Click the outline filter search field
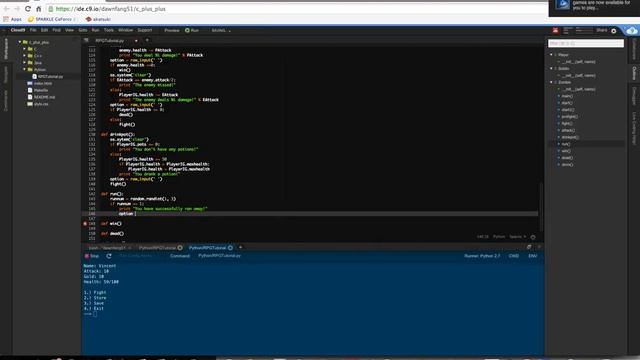This screenshot has height=360, width=640. (586, 43)
